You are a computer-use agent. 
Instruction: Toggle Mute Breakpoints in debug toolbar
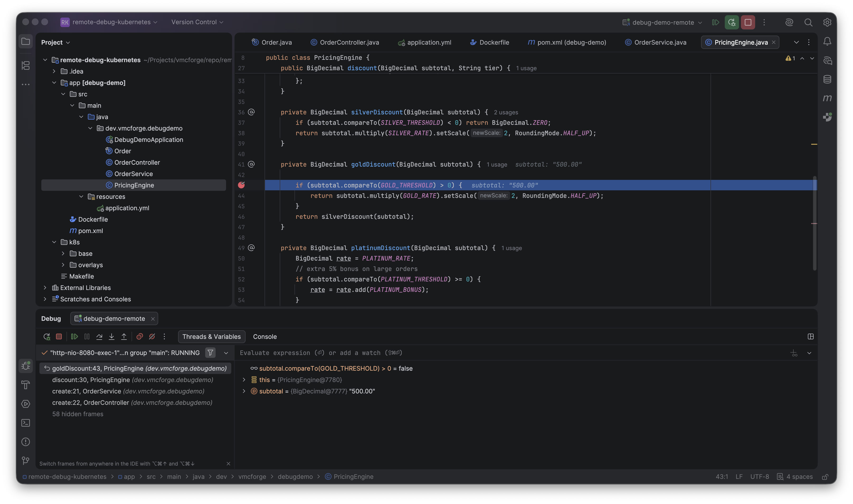click(x=152, y=336)
